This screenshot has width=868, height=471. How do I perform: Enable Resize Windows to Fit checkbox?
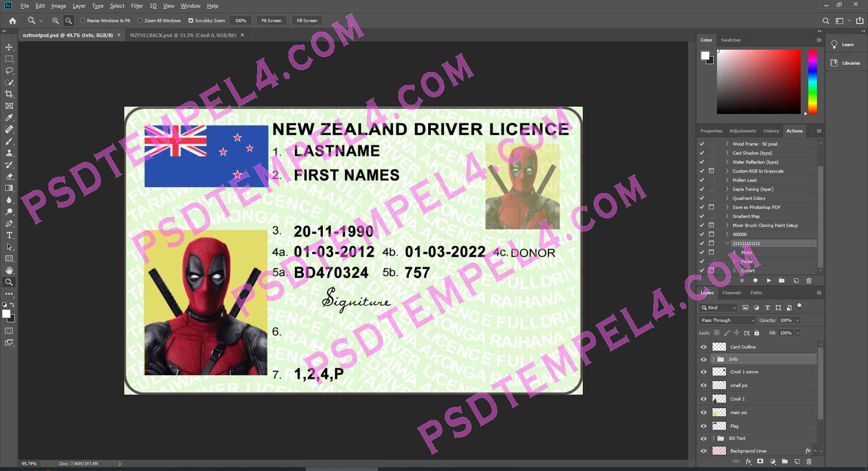(x=83, y=21)
